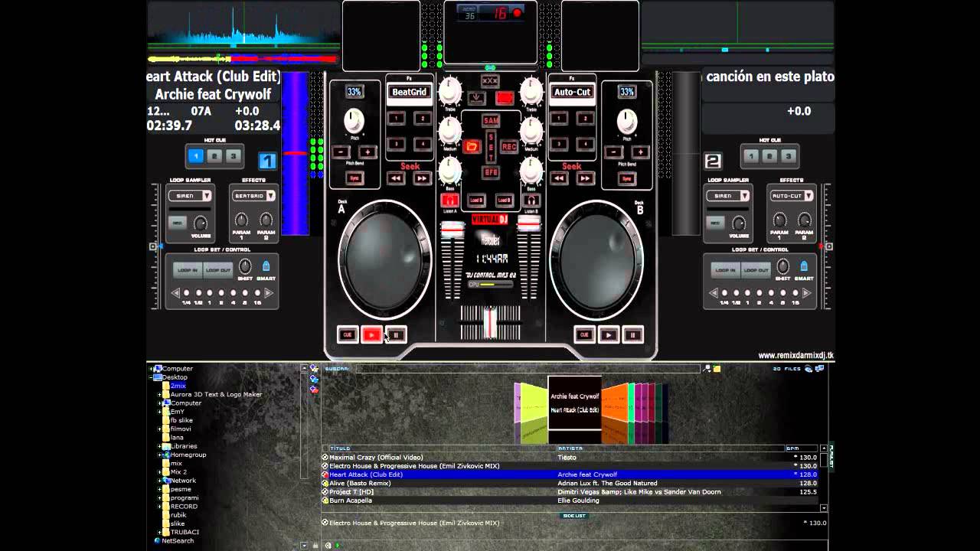The height and width of the screenshot is (551, 980).
Task: Open the folder browser icon on mixer
Action: point(472,146)
